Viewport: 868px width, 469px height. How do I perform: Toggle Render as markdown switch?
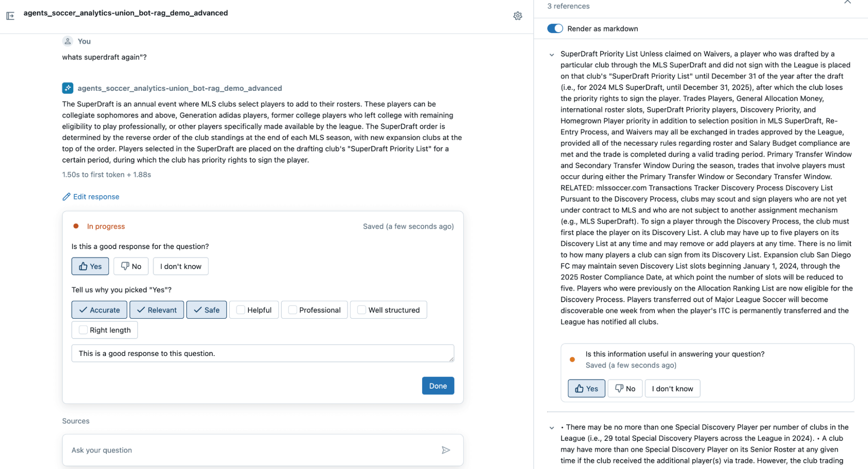[x=555, y=29]
